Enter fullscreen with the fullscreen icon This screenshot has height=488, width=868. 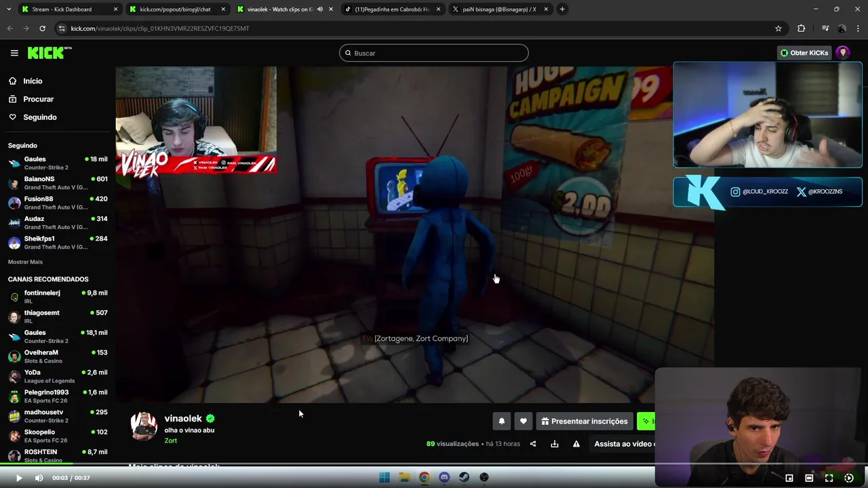pyautogui.click(x=829, y=478)
